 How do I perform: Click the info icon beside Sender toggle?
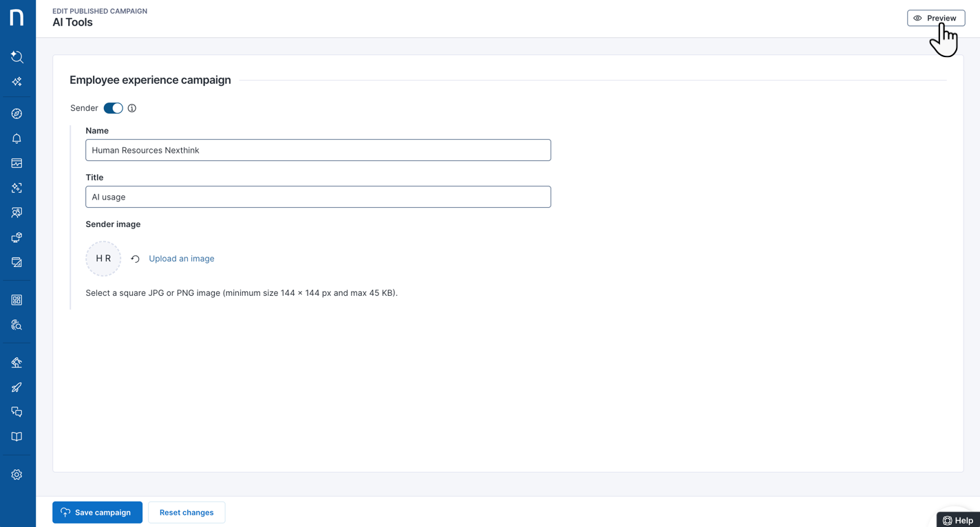[x=132, y=108]
